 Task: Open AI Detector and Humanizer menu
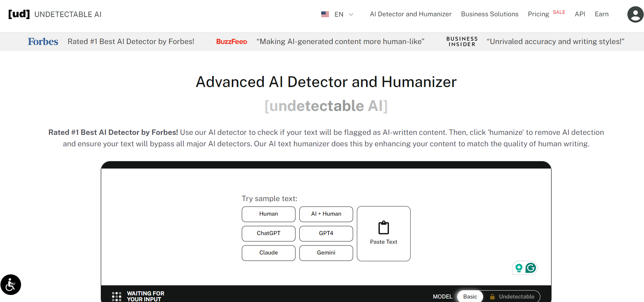point(411,14)
